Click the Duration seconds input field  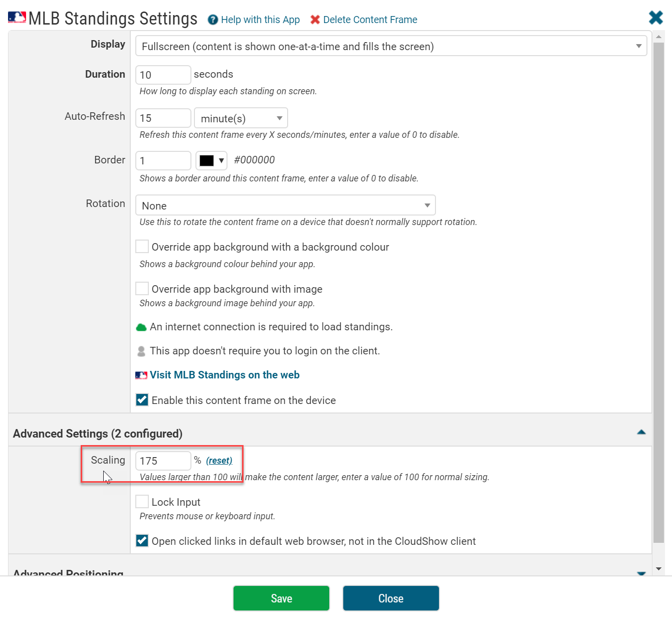click(163, 75)
